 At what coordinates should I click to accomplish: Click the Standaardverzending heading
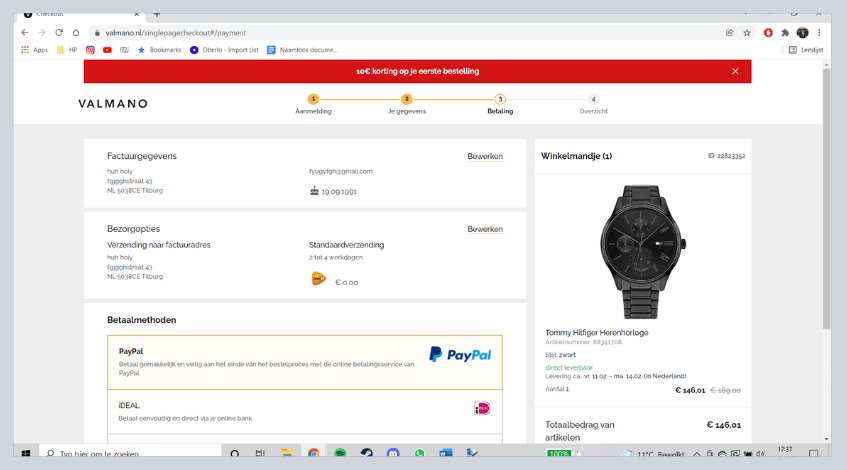coord(347,245)
